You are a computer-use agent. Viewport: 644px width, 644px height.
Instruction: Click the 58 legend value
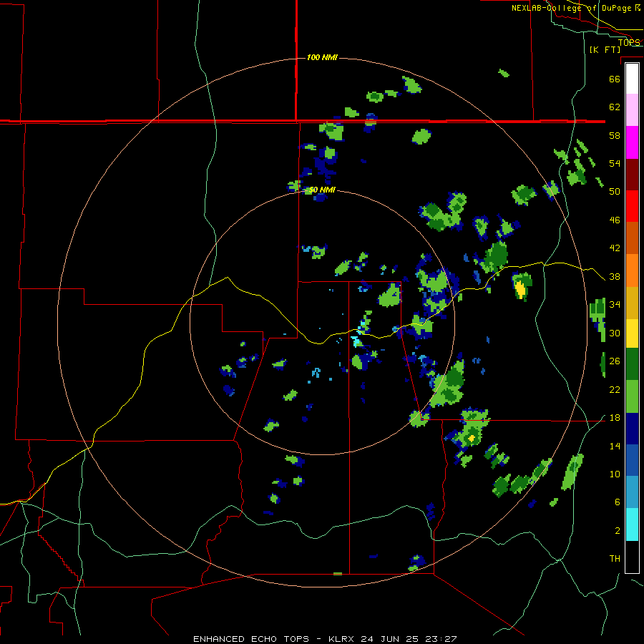pos(615,135)
